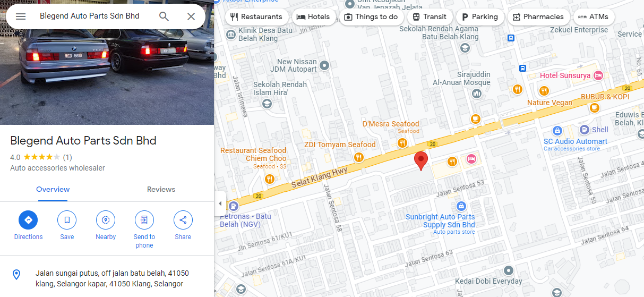Open review count (1) link
Image resolution: width=644 pixels, height=297 pixels.
click(67, 157)
